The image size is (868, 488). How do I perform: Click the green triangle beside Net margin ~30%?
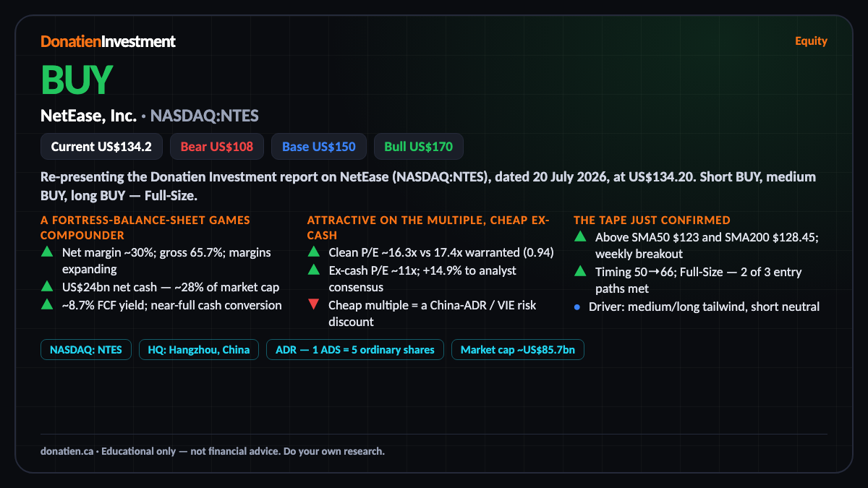[47, 252]
